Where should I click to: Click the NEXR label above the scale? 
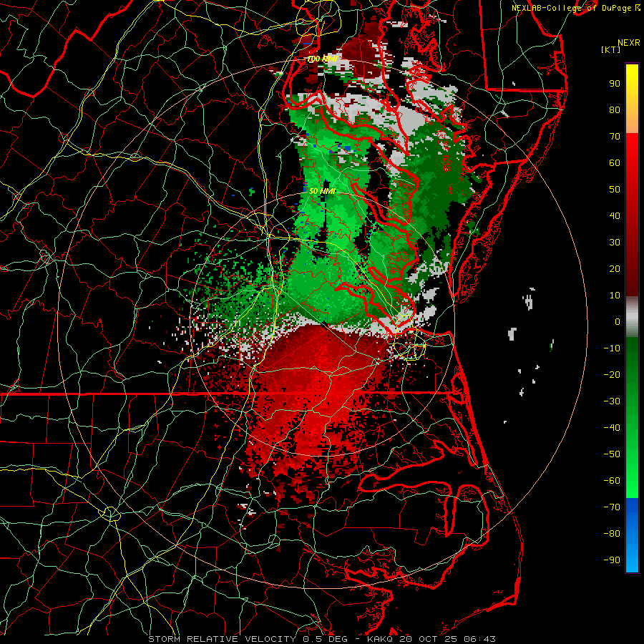tap(629, 43)
